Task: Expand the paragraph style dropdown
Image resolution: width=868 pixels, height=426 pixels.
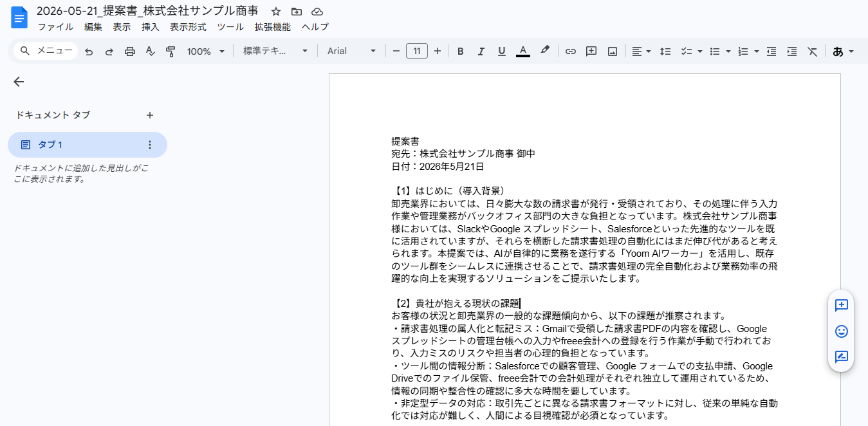Action: (275, 51)
